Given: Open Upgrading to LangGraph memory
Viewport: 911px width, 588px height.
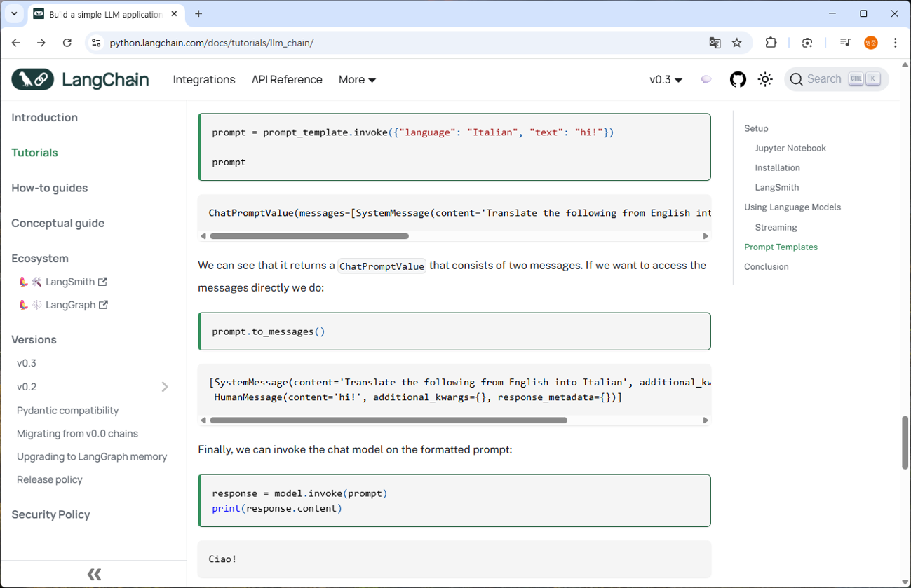Looking at the screenshot, I should point(92,456).
